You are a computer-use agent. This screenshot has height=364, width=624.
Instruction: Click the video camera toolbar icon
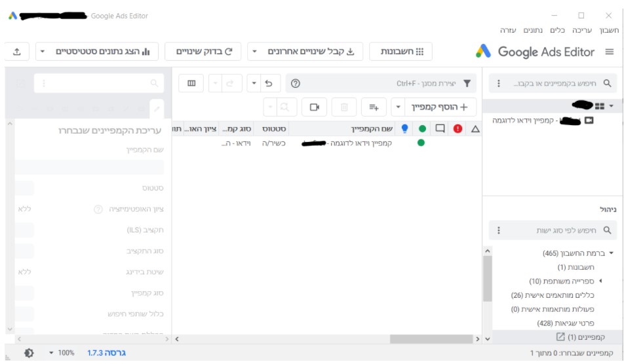point(315,107)
